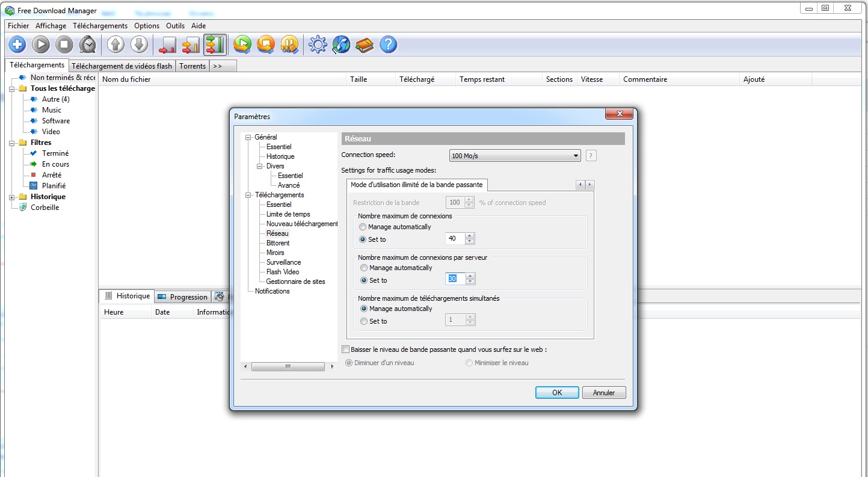The width and height of the screenshot is (868, 477).
Task: Open the Téléchargements menu in the menu bar
Action: pos(100,26)
